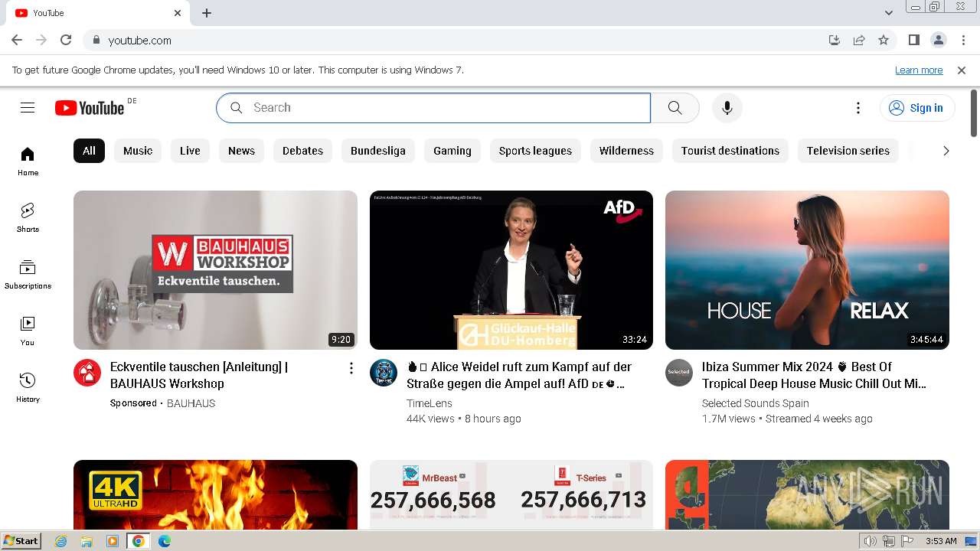Click the taskbar volume speaker icon
The width and height of the screenshot is (980, 551).
(x=870, y=541)
